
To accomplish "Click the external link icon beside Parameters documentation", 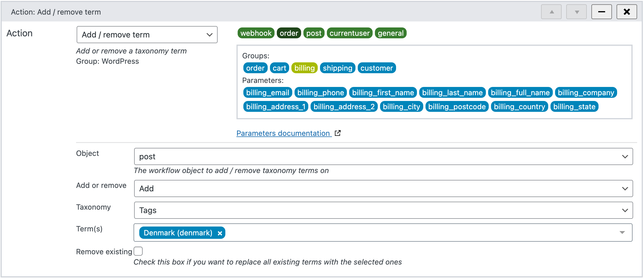I will [338, 133].
